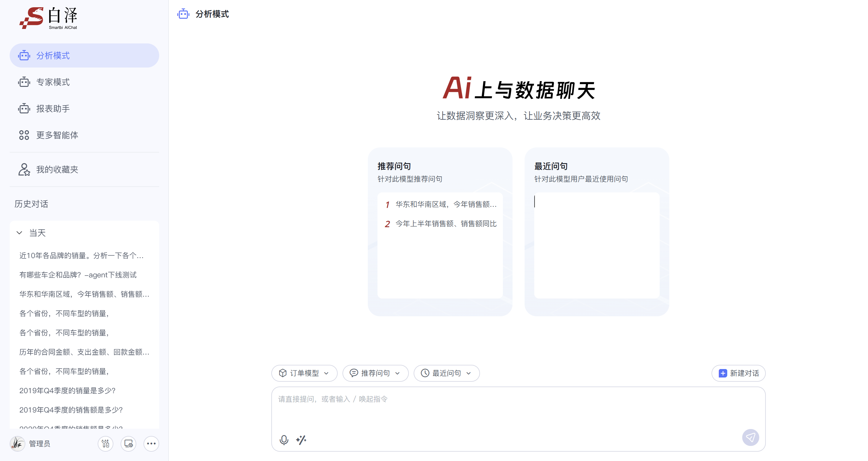
Task: Click the robot icon beside 报表助手
Action: [x=24, y=109]
